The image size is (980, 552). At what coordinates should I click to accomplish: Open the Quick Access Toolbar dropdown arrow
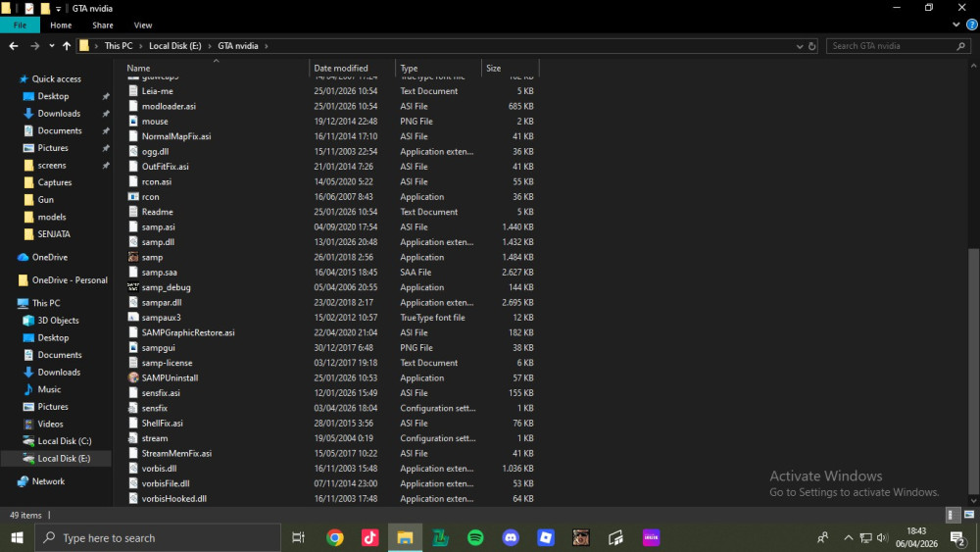(58, 9)
